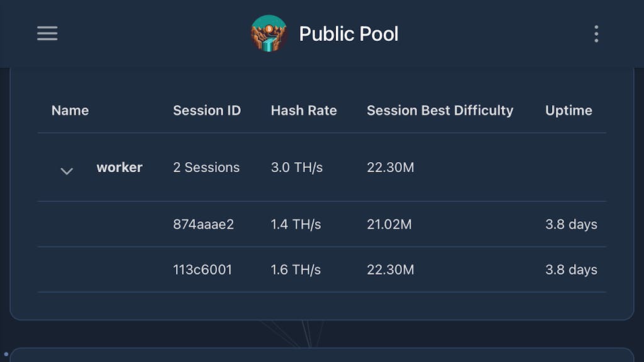Sort by Uptime column header
The image size is (644, 362).
(x=569, y=111)
